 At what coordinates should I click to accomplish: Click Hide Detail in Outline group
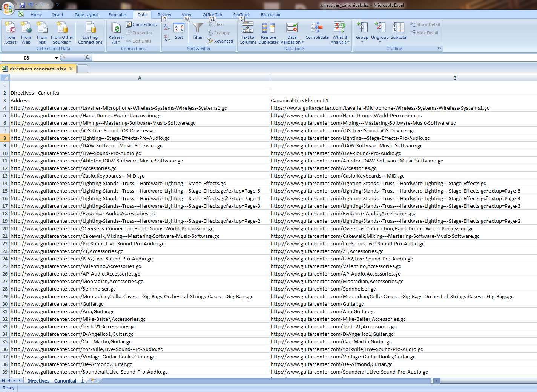coord(424,33)
